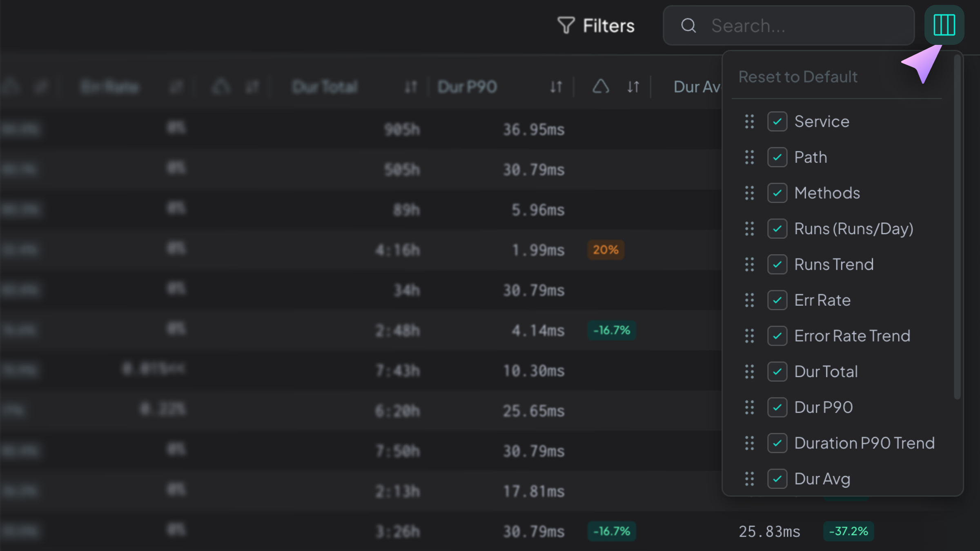This screenshot has height=551, width=980.
Task: Click drag handle next to Runs Trend
Action: click(749, 264)
